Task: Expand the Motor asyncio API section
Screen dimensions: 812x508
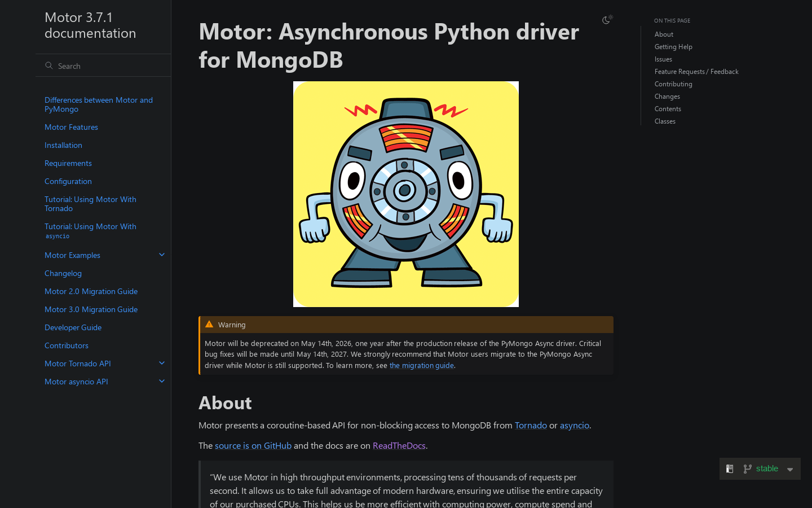Action: 162,382
